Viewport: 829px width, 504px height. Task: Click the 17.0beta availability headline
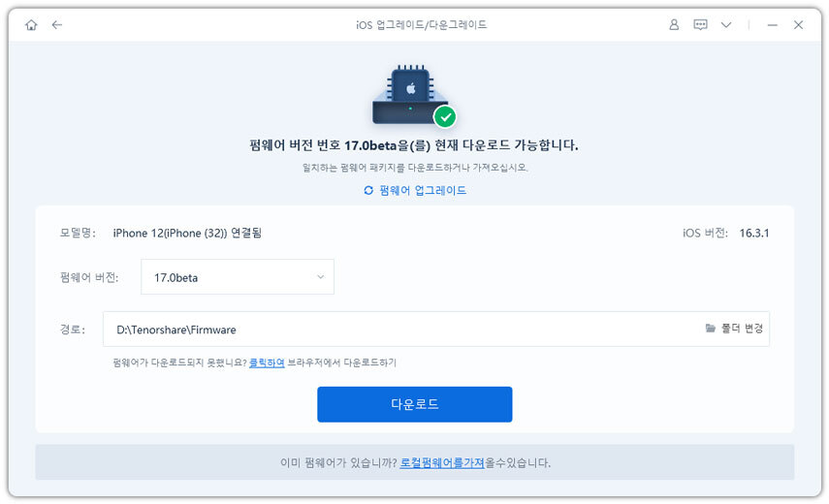point(414,145)
